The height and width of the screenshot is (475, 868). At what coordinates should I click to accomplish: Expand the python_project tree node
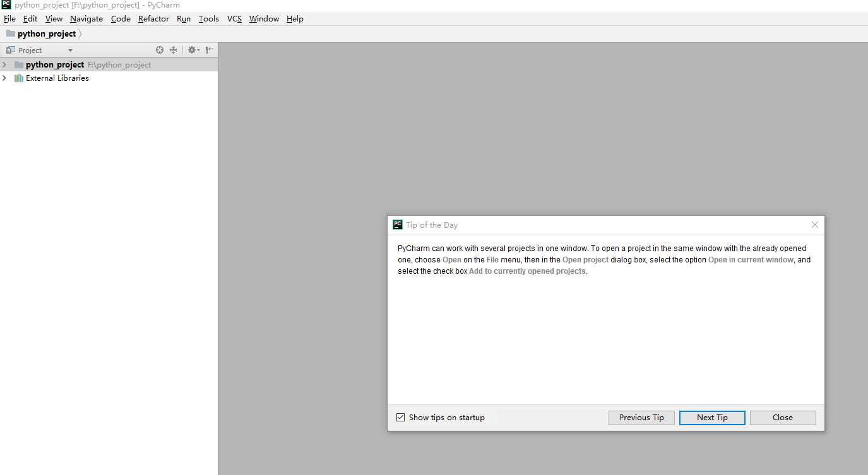point(4,64)
